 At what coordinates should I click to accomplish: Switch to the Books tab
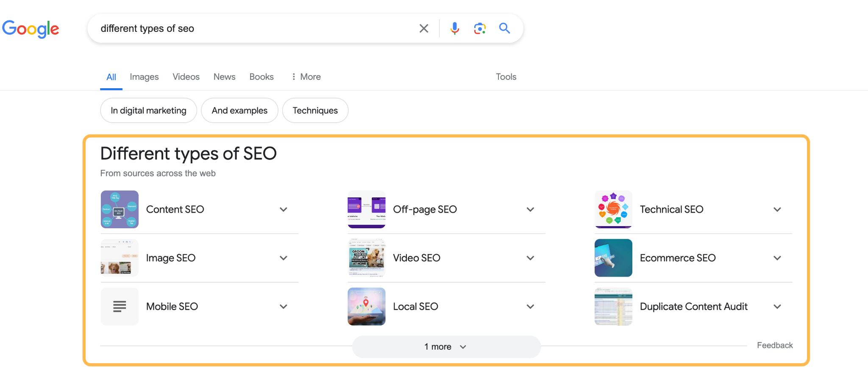point(262,77)
